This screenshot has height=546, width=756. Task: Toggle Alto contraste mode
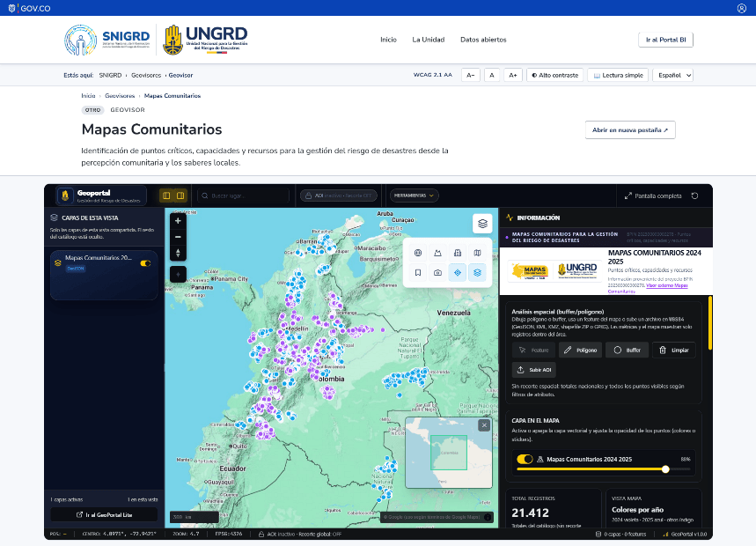555,75
